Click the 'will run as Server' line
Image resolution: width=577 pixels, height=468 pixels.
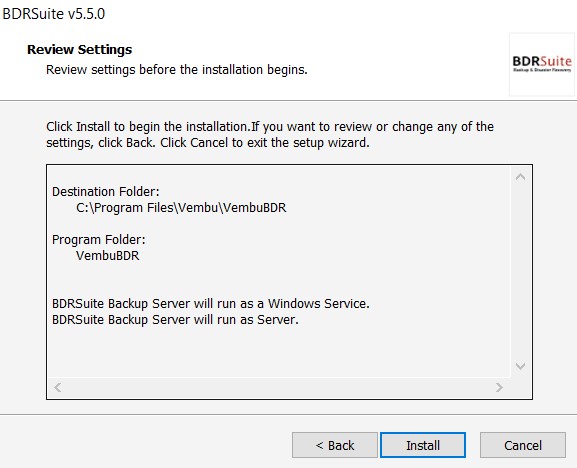(175, 320)
